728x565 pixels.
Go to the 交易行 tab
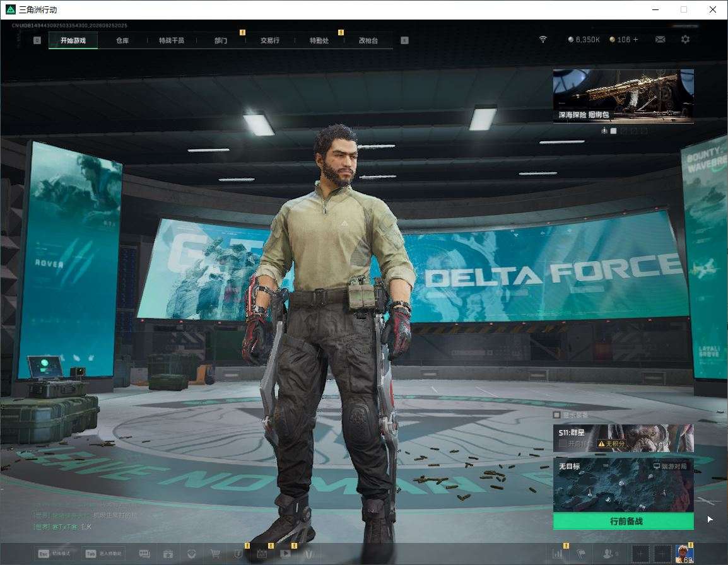click(270, 40)
